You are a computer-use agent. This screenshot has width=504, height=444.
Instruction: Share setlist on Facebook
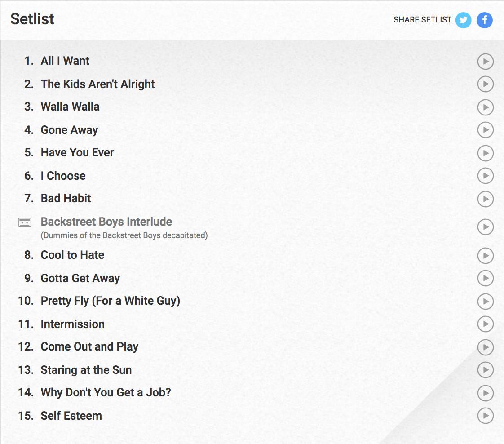pyautogui.click(x=485, y=20)
